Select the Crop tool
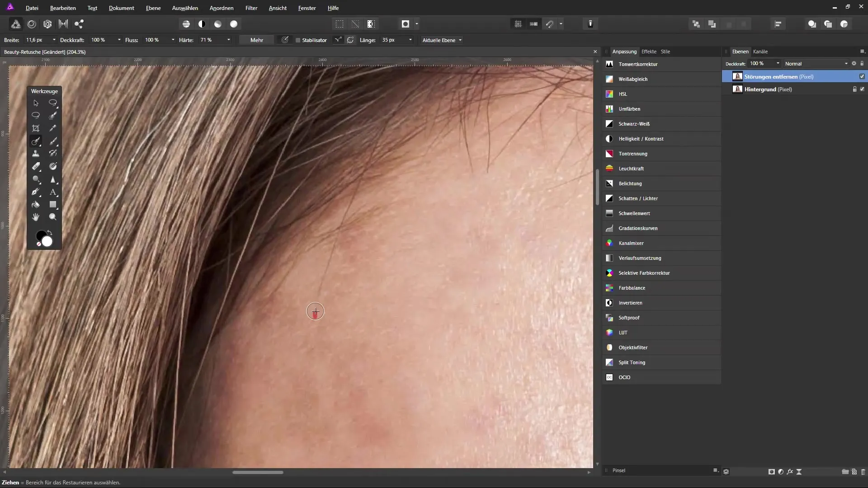 (x=36, y=128)
